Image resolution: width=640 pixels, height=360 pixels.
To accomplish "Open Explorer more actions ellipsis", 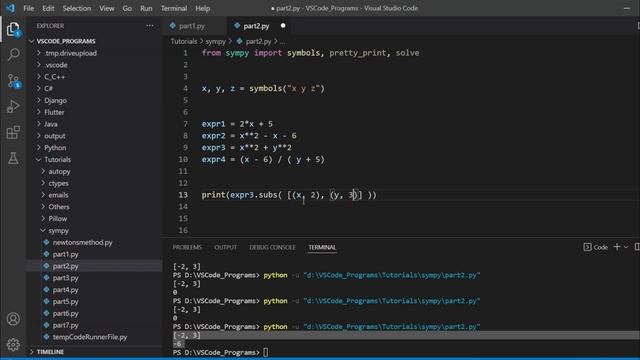I will coord(150,26).
